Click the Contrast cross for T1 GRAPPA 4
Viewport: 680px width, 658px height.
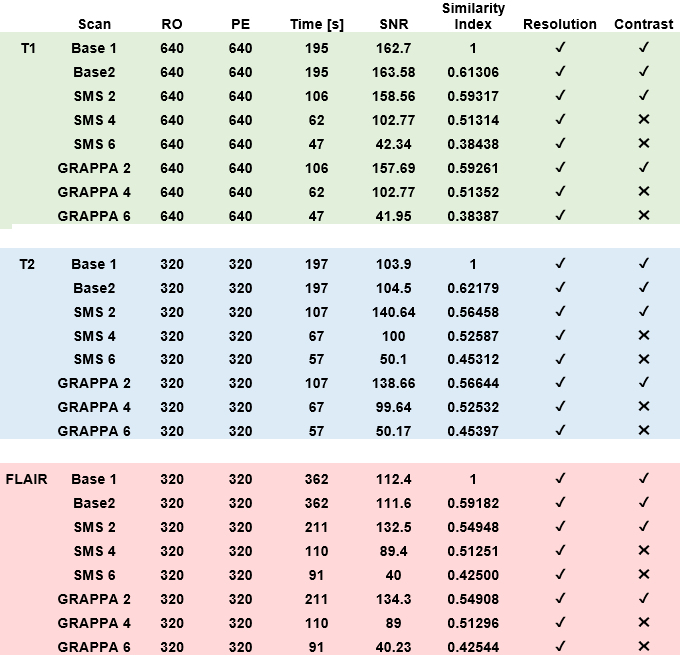pyautogui.click(x=644, y=192)
